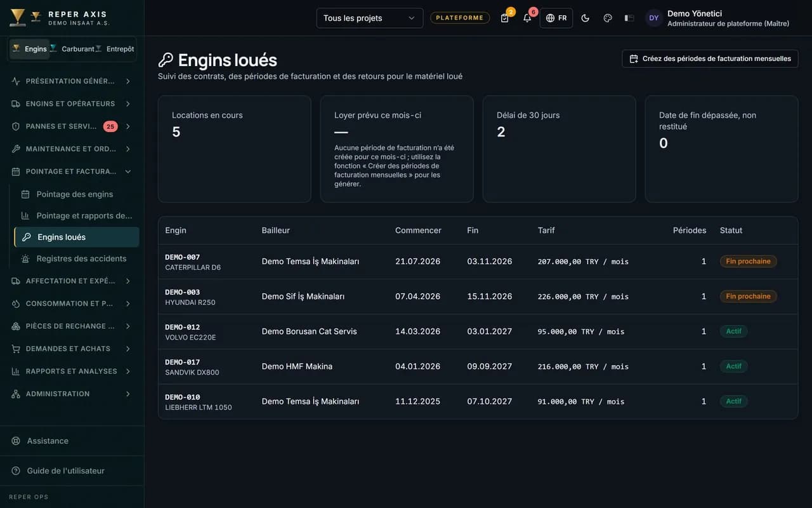The width and height of the screenshot is (812, 508).
Task: Open the color theme palette icon
Action: pos(608,18)
